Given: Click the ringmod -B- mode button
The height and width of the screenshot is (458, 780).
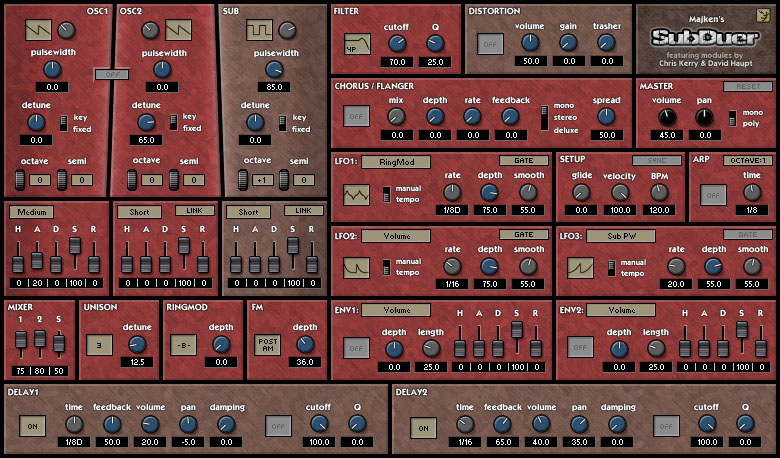Looking at the screenshot, I should (184, 345).
